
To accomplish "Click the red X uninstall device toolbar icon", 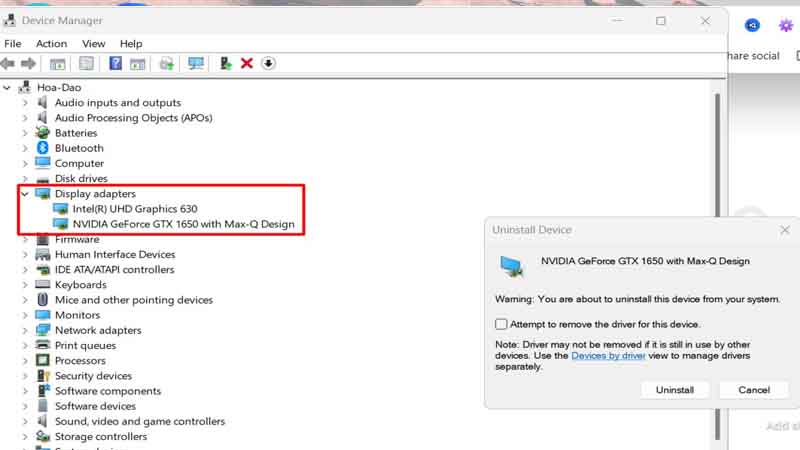I will pos(247,63).
